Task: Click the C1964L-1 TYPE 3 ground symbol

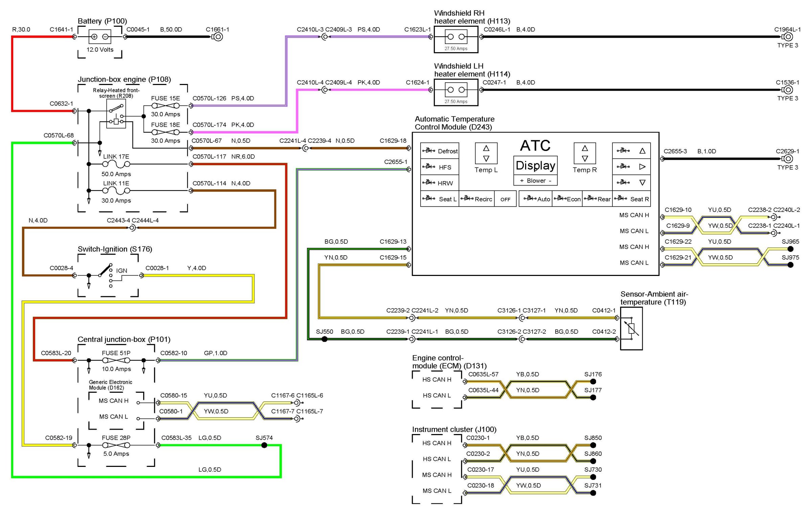Action: click(788, 37)
